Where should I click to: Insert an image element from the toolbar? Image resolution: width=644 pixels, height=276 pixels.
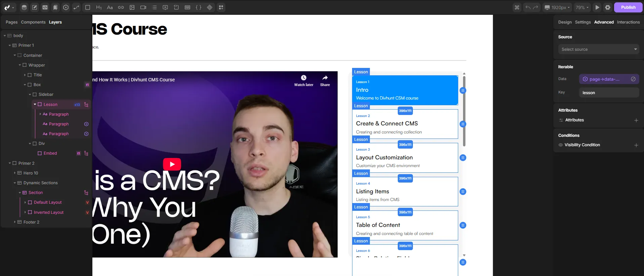[x=132, y=7]
